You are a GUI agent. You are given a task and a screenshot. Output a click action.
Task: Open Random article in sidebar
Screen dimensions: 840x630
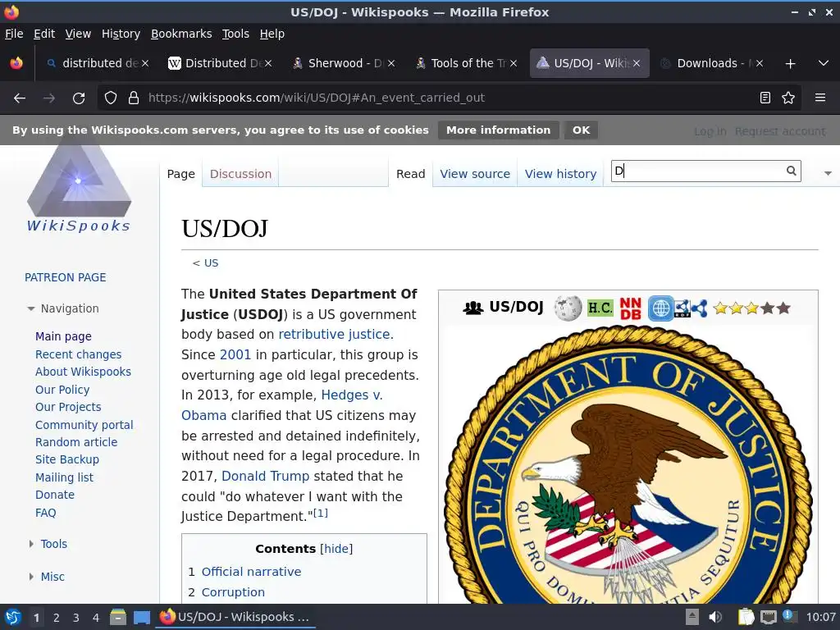click(x=76, y=442)
